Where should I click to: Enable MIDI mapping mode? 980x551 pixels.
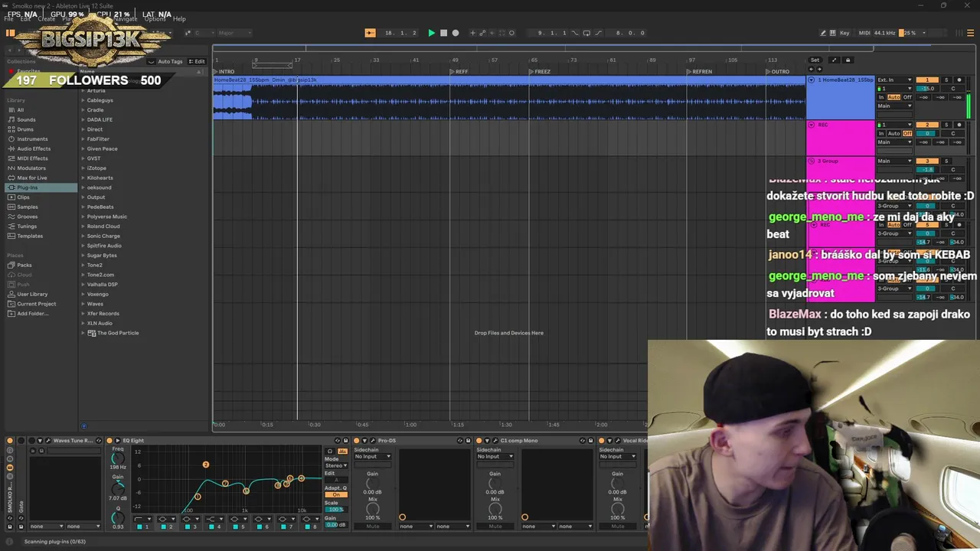click(864, 33)
